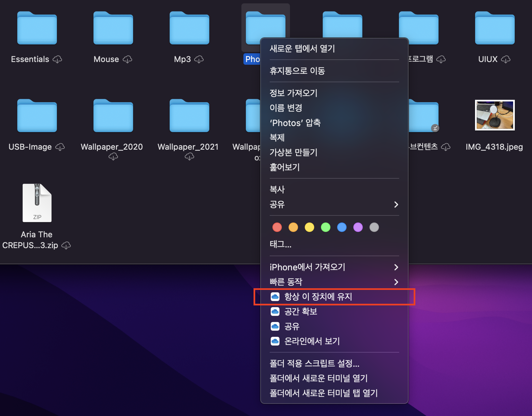This screenshot has height=416, width=532.
Task: Choose 복사 in the context menu
Action: coord(334,189)
